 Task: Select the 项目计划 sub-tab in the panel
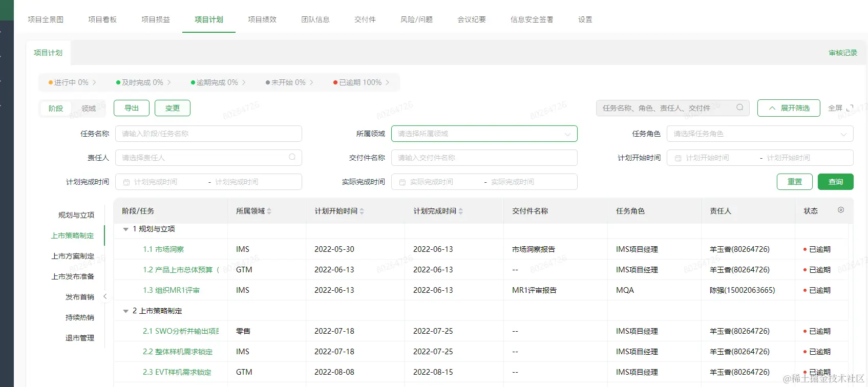tap(48, 53)
